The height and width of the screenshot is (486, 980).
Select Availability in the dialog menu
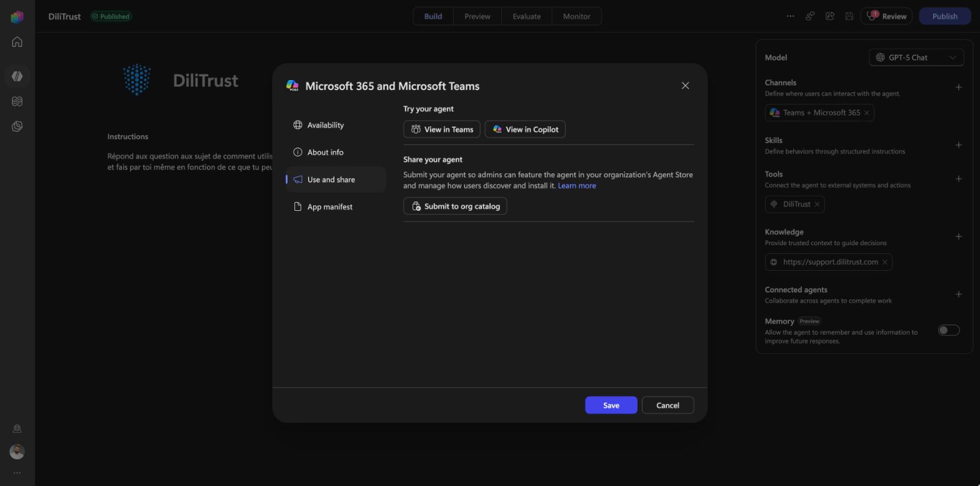tap(336, 125)
